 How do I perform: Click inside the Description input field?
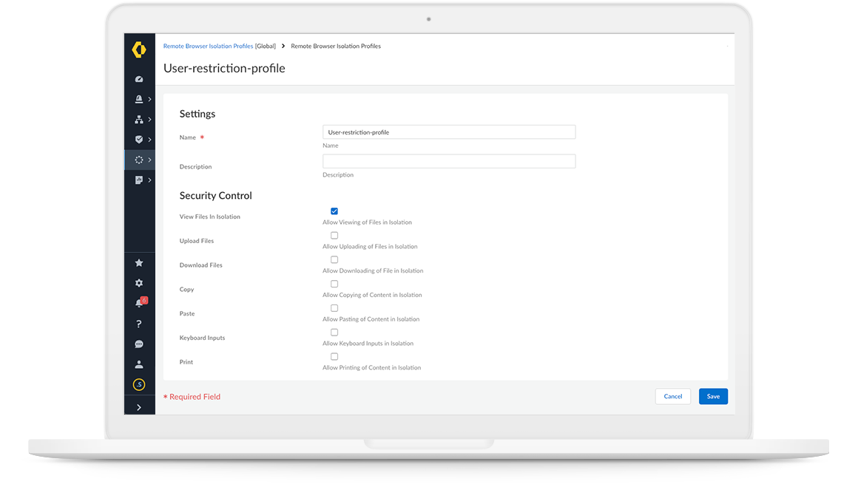(x=448, y=160)
